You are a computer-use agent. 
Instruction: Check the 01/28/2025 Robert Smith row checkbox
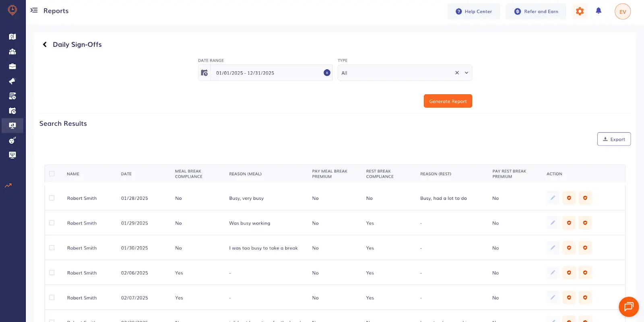52,198
